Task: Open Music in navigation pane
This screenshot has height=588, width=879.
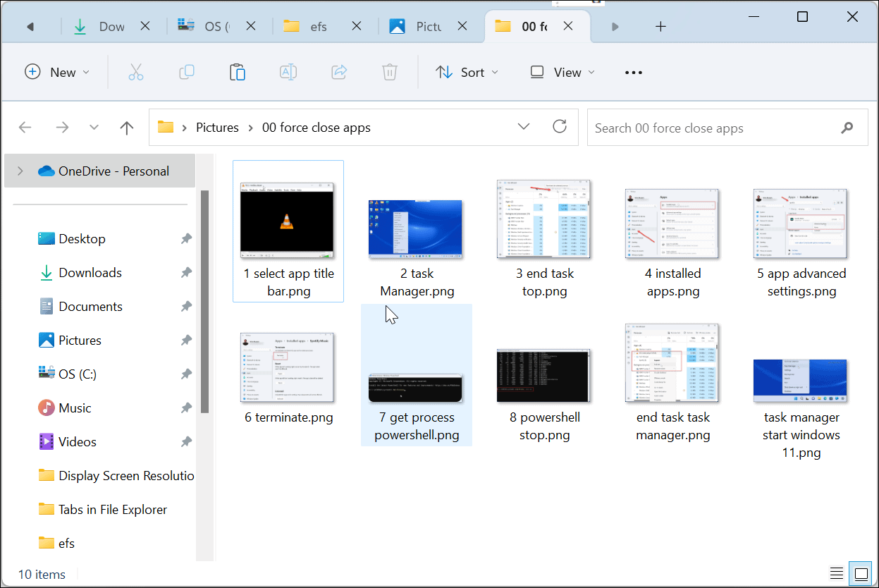Action: [x=75, y=408]
